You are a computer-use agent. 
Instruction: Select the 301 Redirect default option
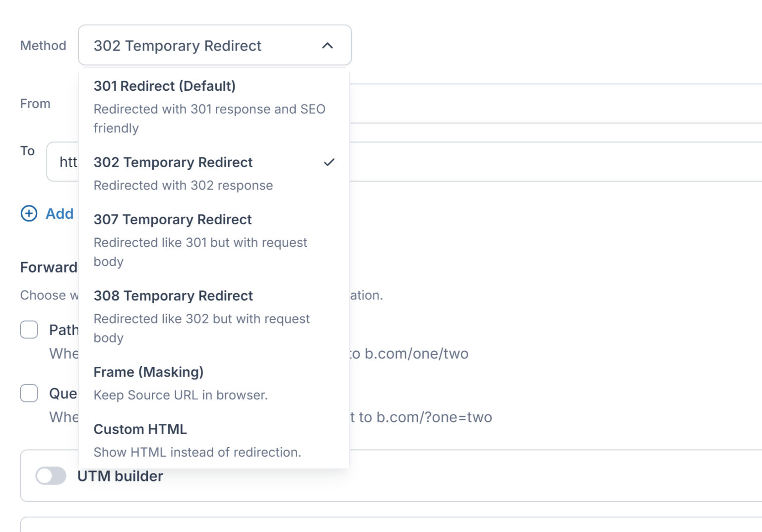(x=165, y=85)
